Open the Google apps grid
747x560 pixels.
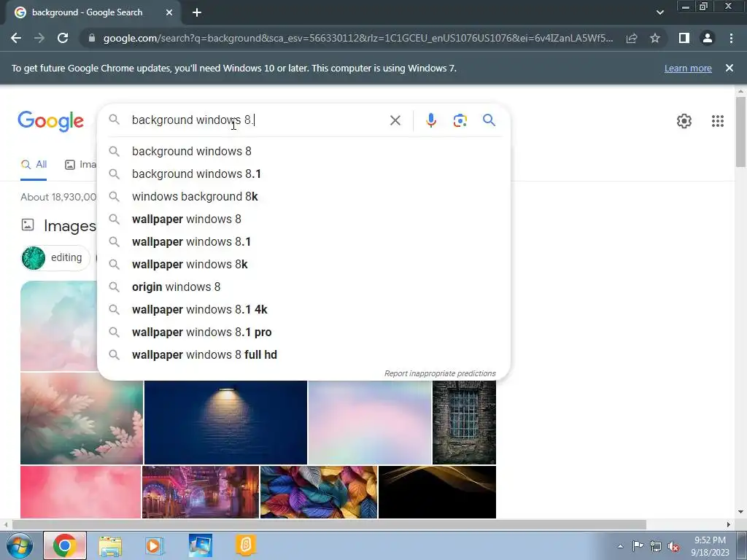pyautogui.click(x=718, y=121)
